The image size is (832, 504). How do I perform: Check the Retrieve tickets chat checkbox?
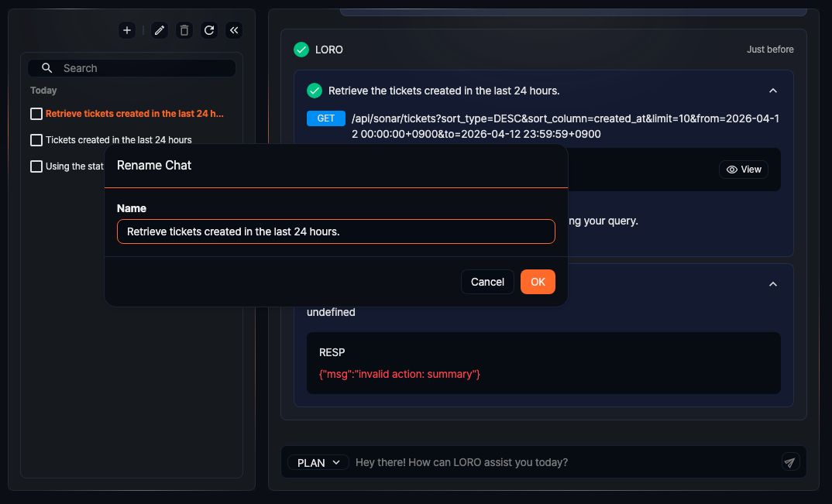pyautogui.click(x=36, y=113)
